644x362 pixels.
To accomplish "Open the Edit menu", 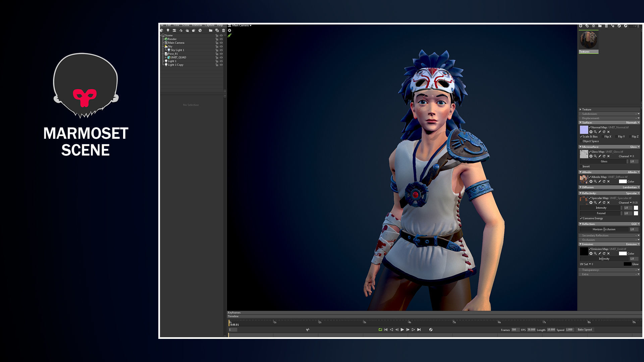I will click(168, 25).
